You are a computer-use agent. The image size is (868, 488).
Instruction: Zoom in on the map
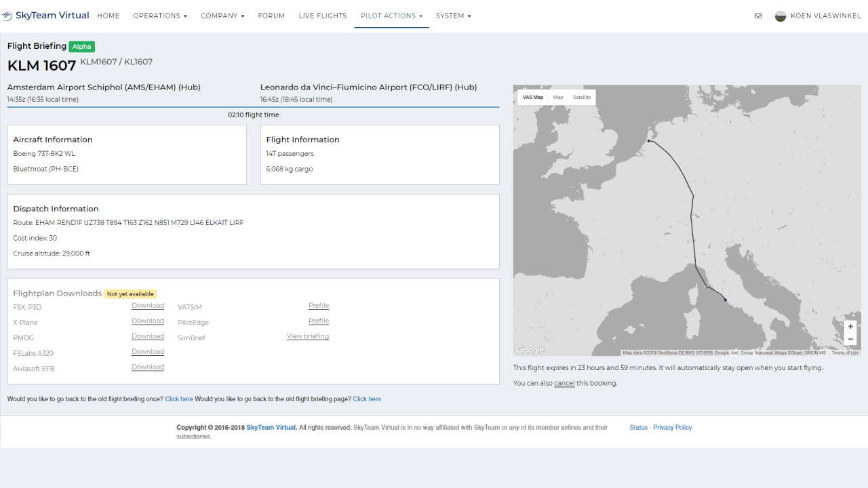850,327
